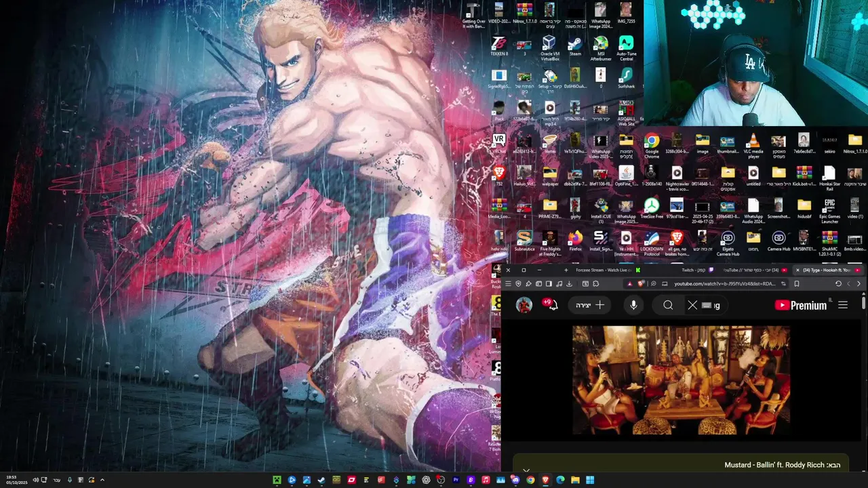Viewport: 868px width, 488px height.
Task: Open Windows Start button on taskbar
Action: [x=590, y=481]
